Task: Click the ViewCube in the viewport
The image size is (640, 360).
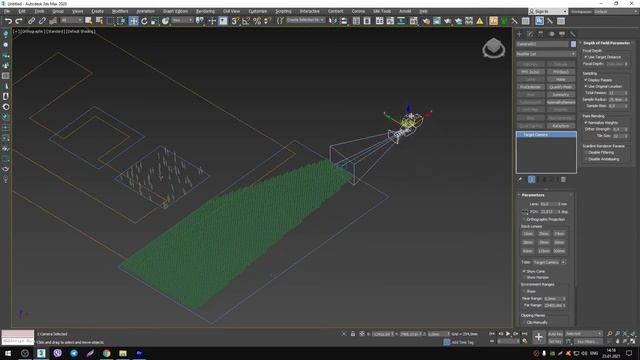Action: [x=493, y=48]
